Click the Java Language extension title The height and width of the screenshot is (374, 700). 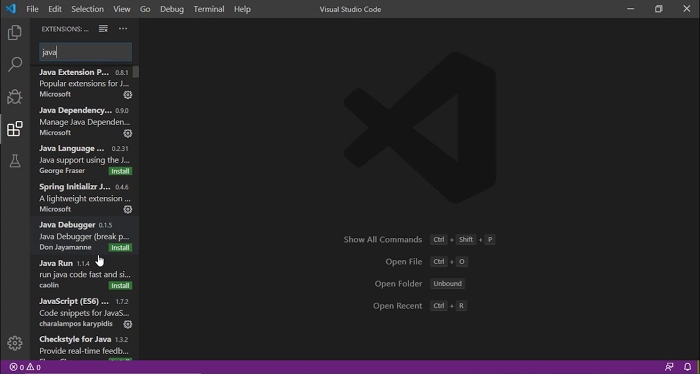pyautogui.click(x=71, y=148)
